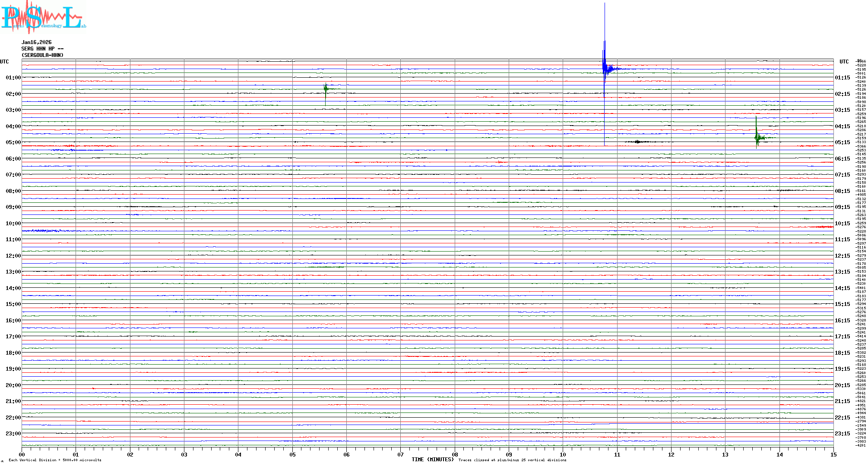The height and width of the screenshot is (466, 868).
Task: Select the 12:00 hour label on left
Action: 13,256
